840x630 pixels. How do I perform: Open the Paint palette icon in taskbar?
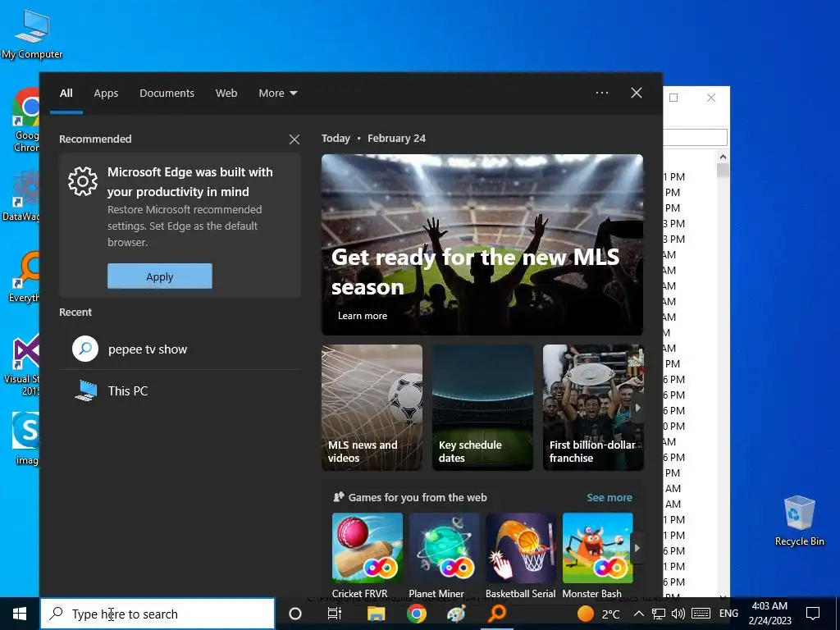point(456,614)
